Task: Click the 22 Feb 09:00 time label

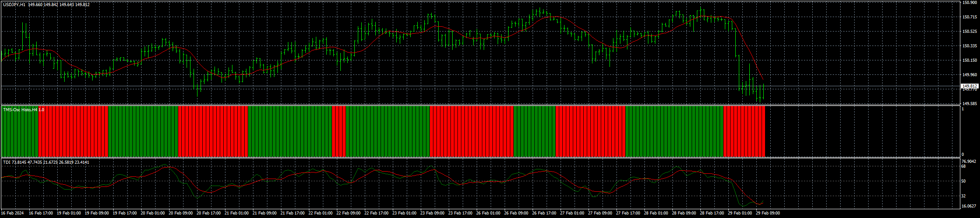Action: click(x=348, y=214)
